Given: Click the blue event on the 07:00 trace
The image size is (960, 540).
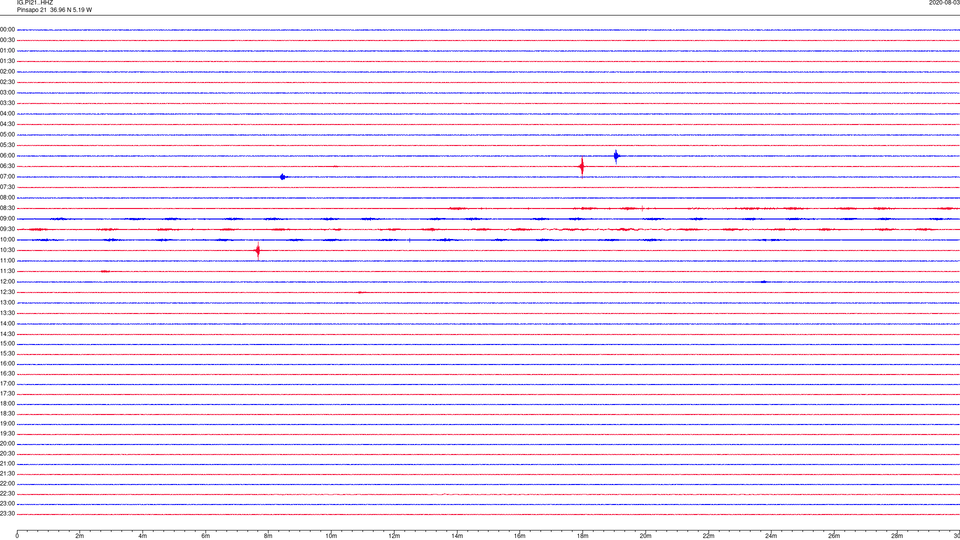Looking at the screenshot, I should [282, 177].
